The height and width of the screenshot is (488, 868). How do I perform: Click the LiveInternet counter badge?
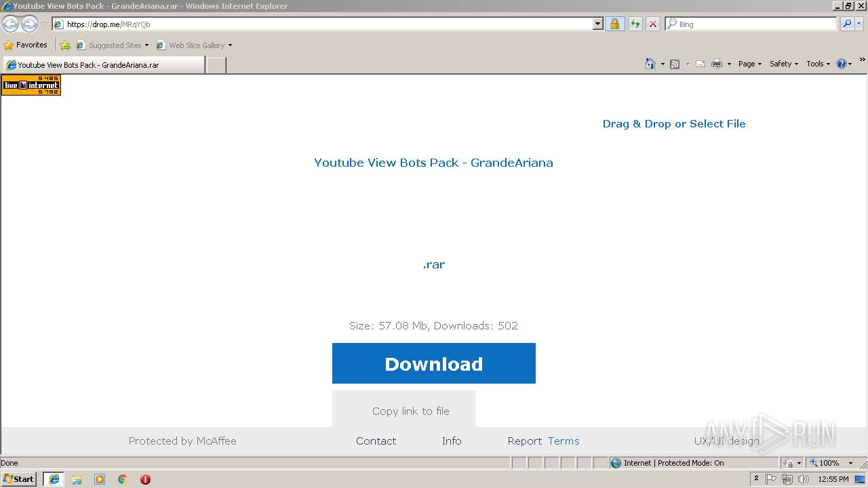(x=31, y=85)
